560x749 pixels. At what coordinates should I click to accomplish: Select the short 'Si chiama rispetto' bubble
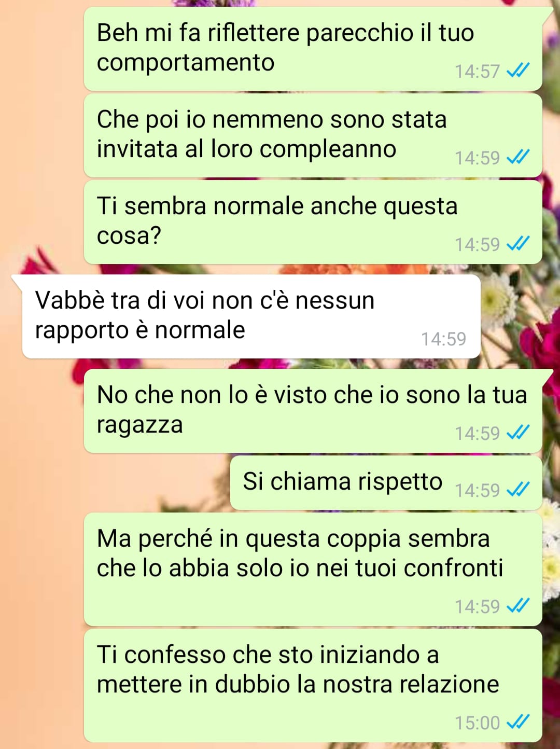click(386, 483)
